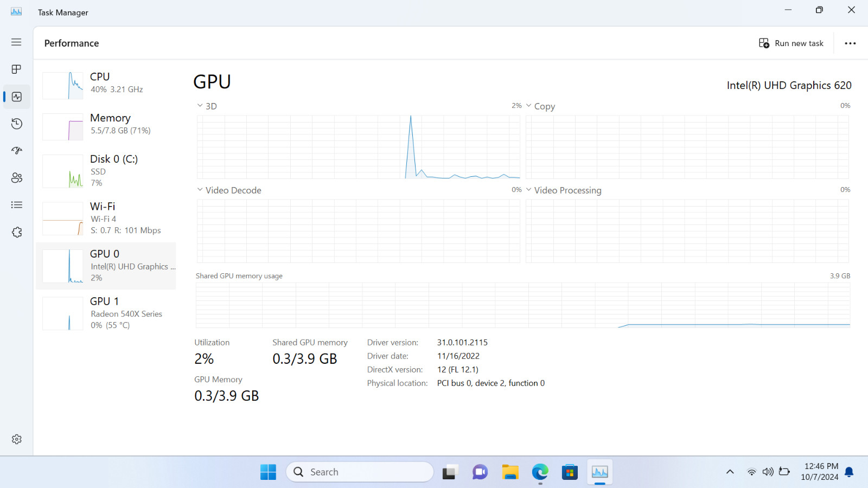Open Microsoft Edge from taskbar
The height and width of the screenshot is (488, 868).
540,472
